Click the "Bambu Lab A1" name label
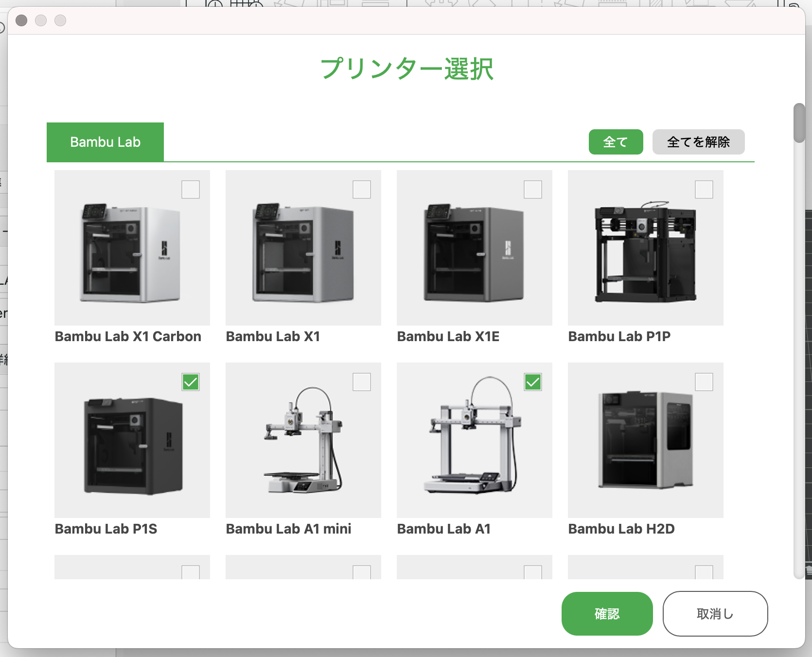This screenshot has width=812, height=657. point(444,529)
